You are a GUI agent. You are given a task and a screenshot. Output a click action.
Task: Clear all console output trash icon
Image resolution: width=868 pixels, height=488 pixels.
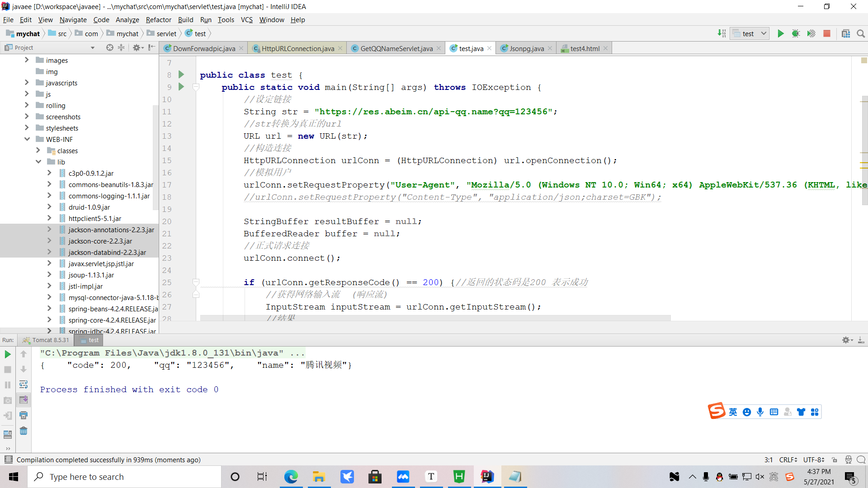pos(24,431)
